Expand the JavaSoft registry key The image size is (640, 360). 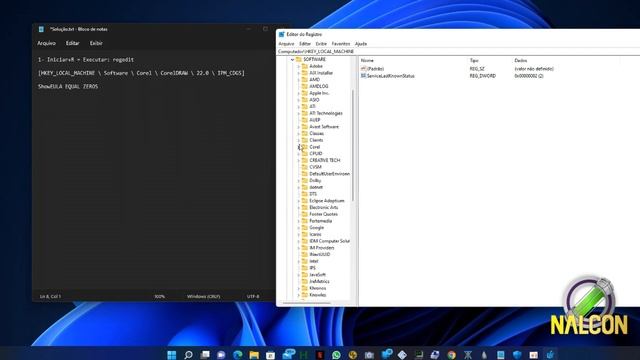tap(298, 275)
